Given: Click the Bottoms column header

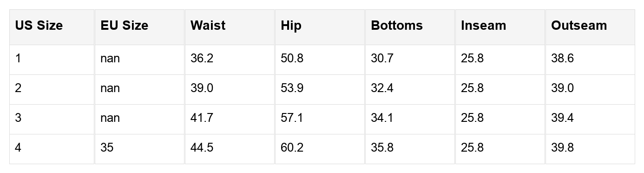Looking at the screenshot, I should [410, 27].
